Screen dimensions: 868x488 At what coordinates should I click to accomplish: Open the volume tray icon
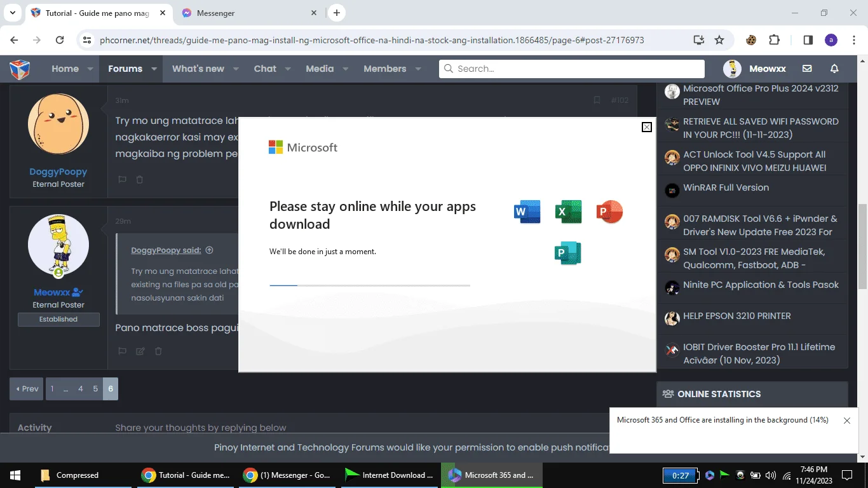(771, 475)
